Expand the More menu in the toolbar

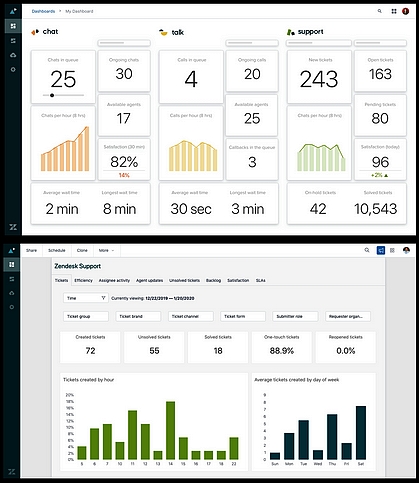[x=106, y=250]
